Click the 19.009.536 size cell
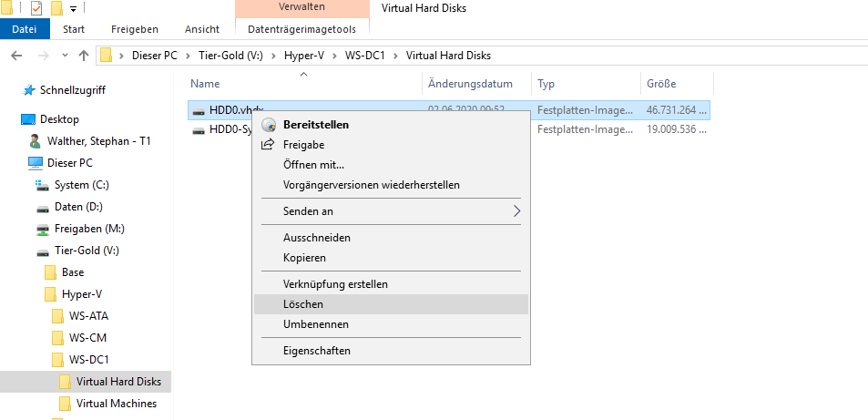Screen dimensions: 868x420 coord(678,129)
